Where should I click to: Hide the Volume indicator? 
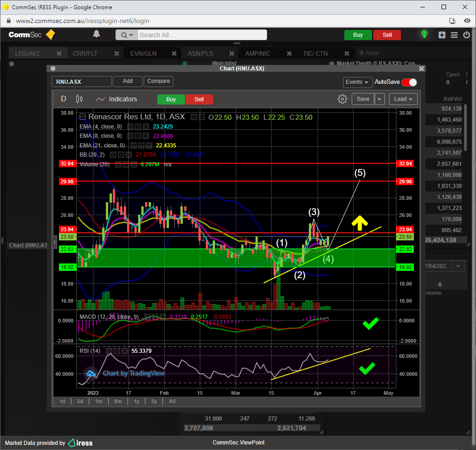tap(119, 164)
